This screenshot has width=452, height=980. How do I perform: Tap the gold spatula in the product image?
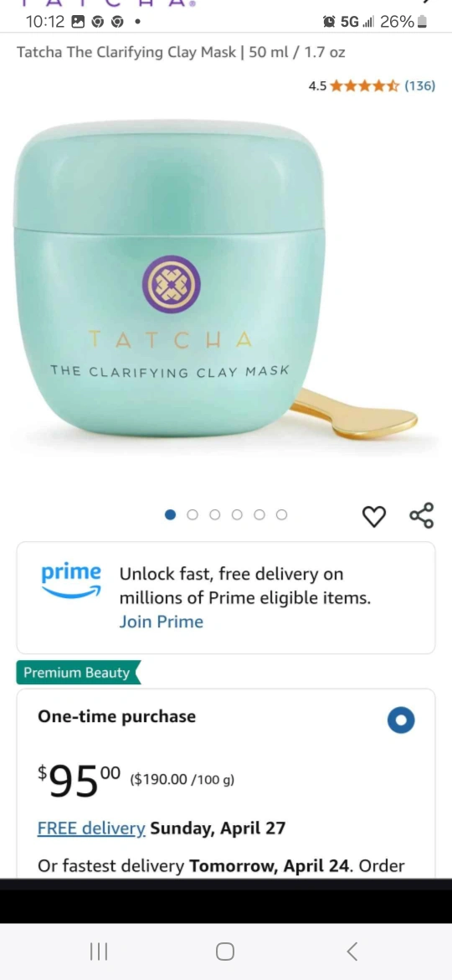click(x=355, y=413)
